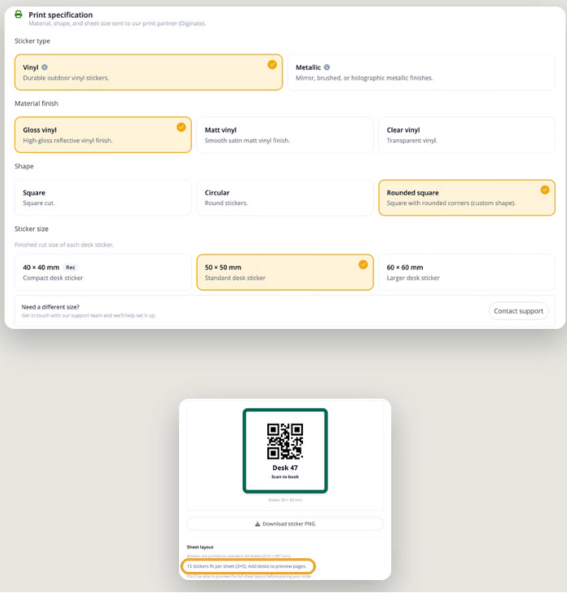Click the orange checkmark on Vinyl card
Image resolution: width=567 pixels, height=593 pixels.
272,65
